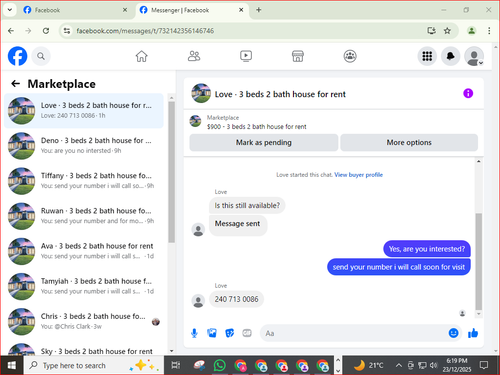
Task: Open the nine-dot Menu grid icon
Action: click(x=427, y=56)
